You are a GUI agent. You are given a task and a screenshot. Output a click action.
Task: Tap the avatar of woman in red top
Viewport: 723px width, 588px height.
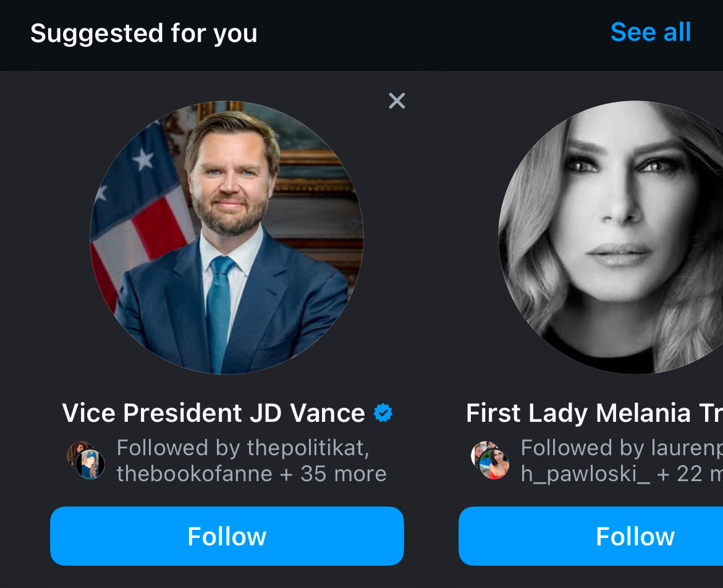click(494, 464)
